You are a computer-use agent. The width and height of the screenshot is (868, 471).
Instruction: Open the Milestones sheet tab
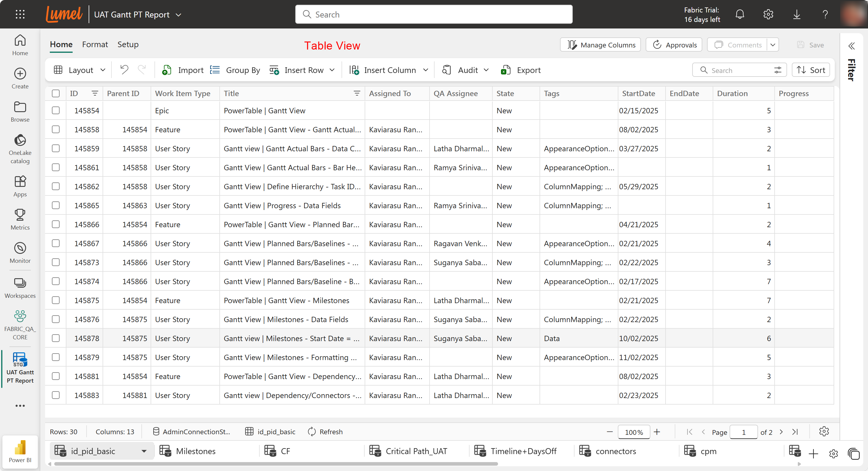[195, 451]
